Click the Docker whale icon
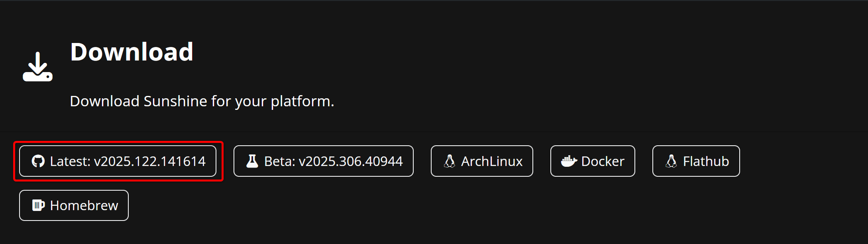868x244 pixels. (x=569, y=161)
